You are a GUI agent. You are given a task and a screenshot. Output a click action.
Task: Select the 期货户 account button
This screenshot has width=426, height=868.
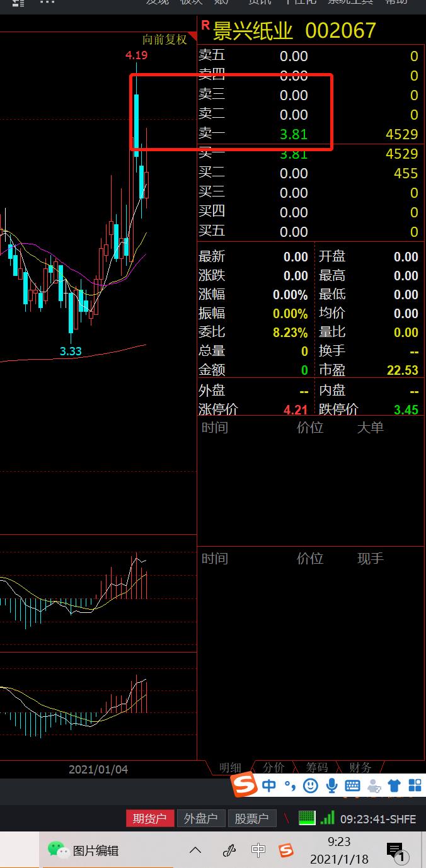[149, 818]
